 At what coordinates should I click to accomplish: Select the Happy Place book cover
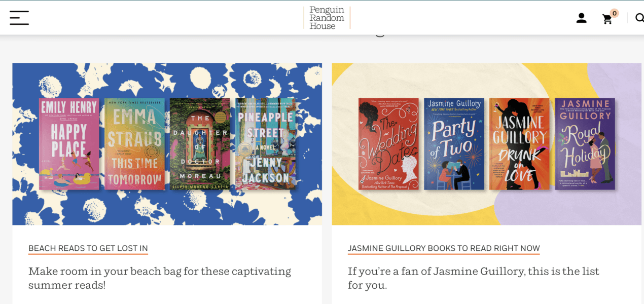[x=69, y=143]
